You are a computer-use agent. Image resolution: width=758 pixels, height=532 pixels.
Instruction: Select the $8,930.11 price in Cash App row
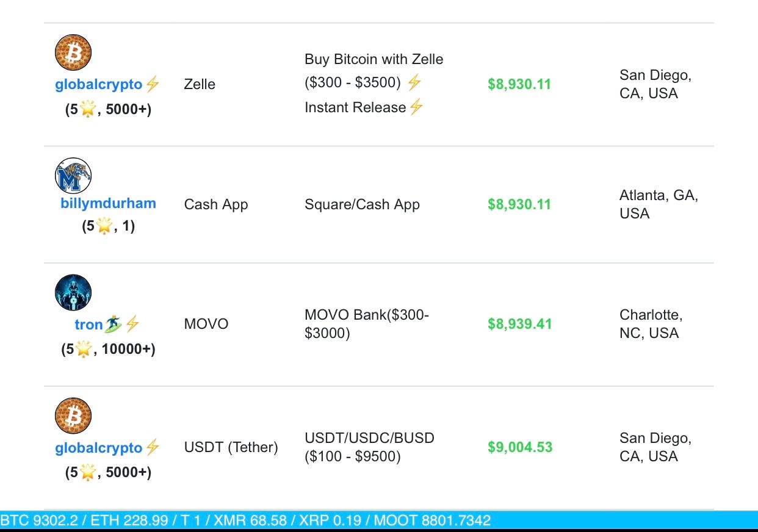coord(519,204)
